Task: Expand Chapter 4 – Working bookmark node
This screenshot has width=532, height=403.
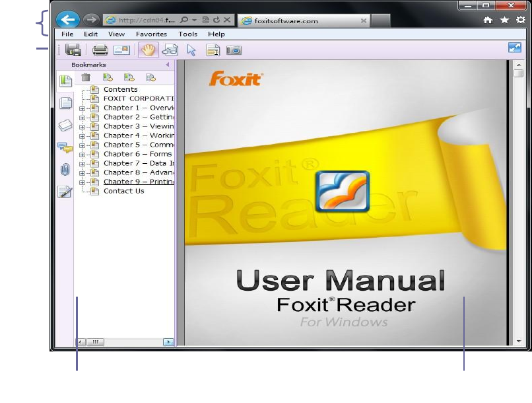Action: coord(82,136)
